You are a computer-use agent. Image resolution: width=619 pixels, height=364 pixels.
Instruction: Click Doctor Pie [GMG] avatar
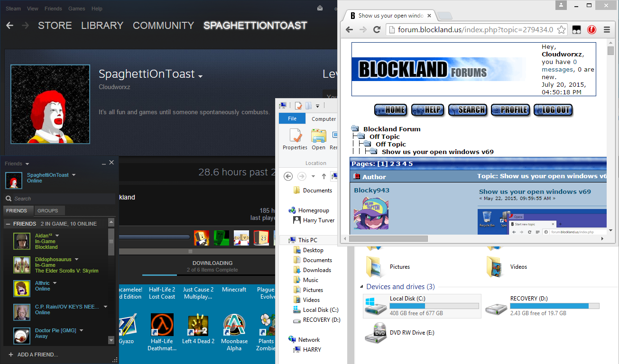click(22, 336)
